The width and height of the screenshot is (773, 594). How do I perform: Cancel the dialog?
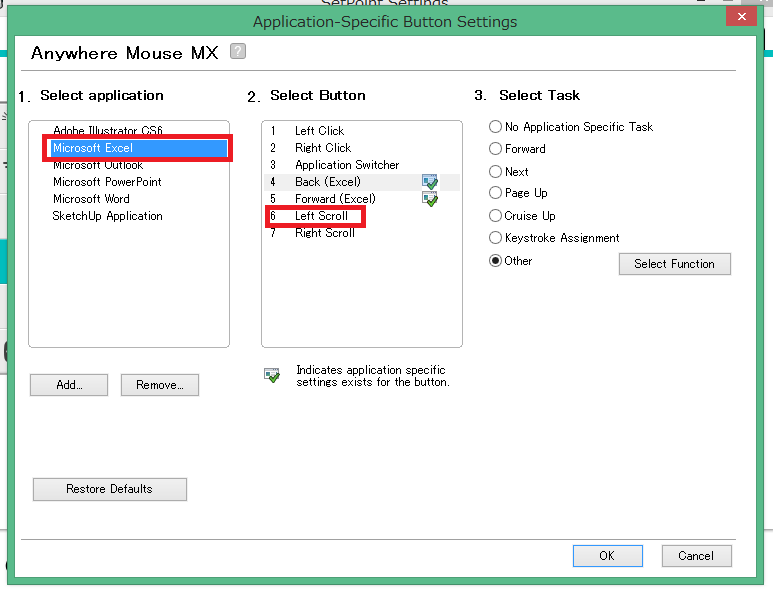(x=696, y=556)
